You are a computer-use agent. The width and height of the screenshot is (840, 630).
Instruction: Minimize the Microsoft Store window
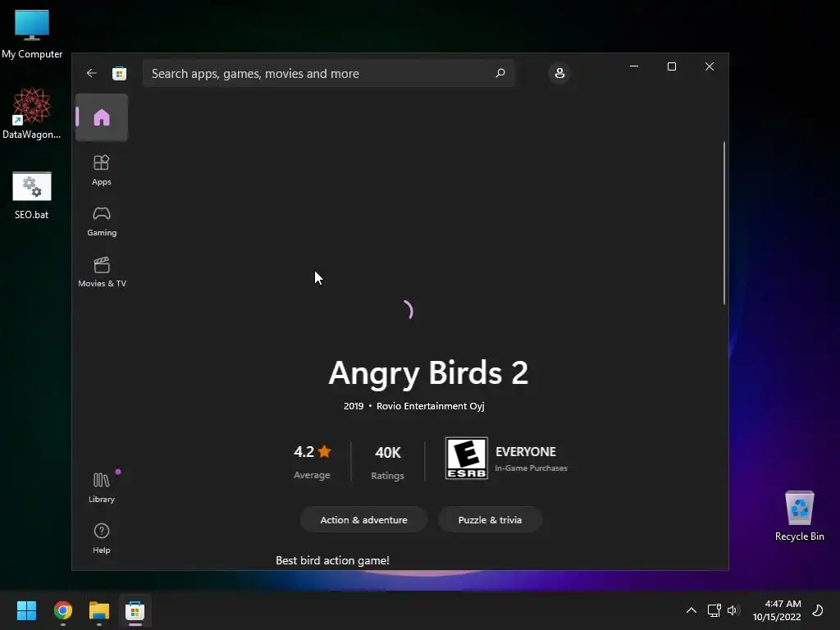point(634,66)
